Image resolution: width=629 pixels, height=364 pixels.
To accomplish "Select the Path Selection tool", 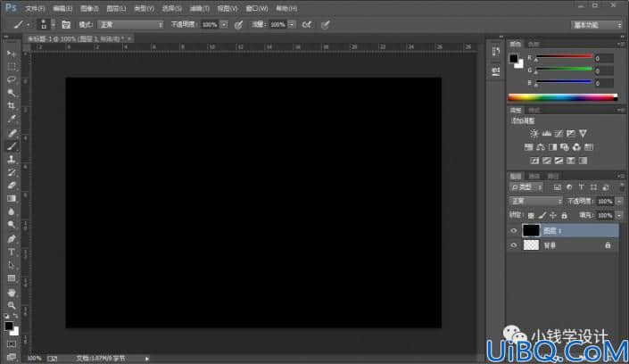I will coord(12,265).
